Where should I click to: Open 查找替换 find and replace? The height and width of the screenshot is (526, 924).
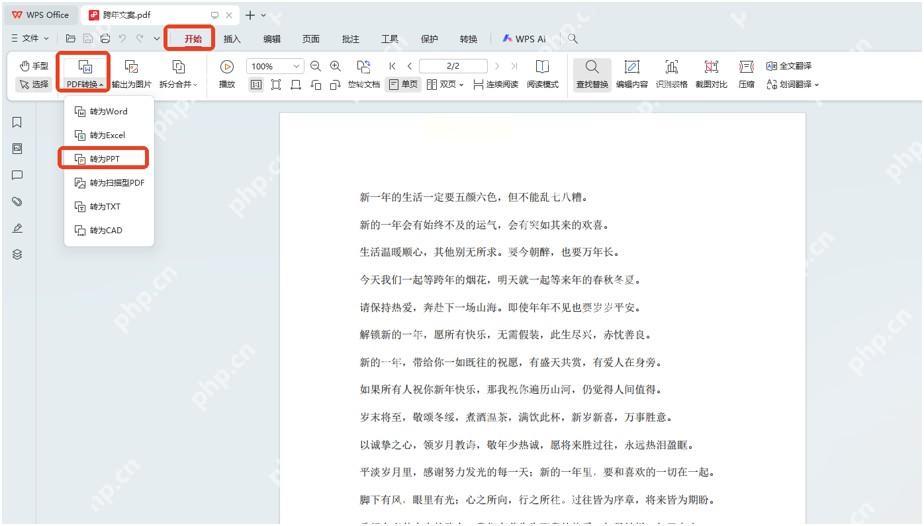592,74
